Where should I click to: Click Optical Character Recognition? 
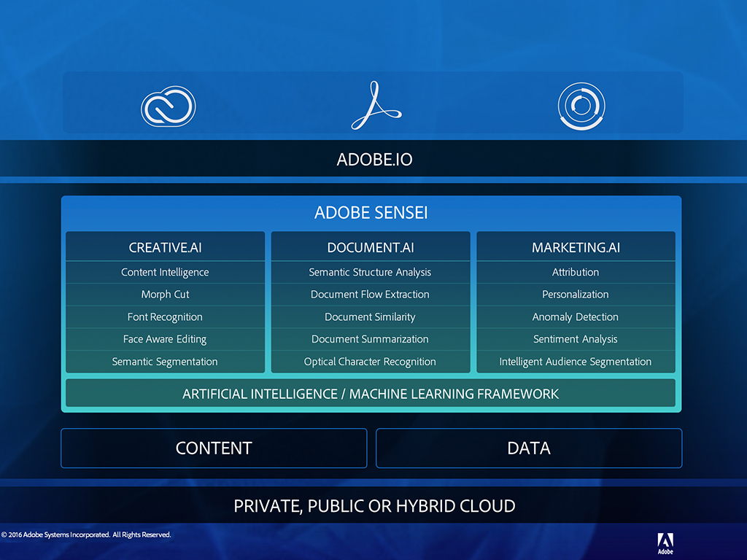click(370, 362)
